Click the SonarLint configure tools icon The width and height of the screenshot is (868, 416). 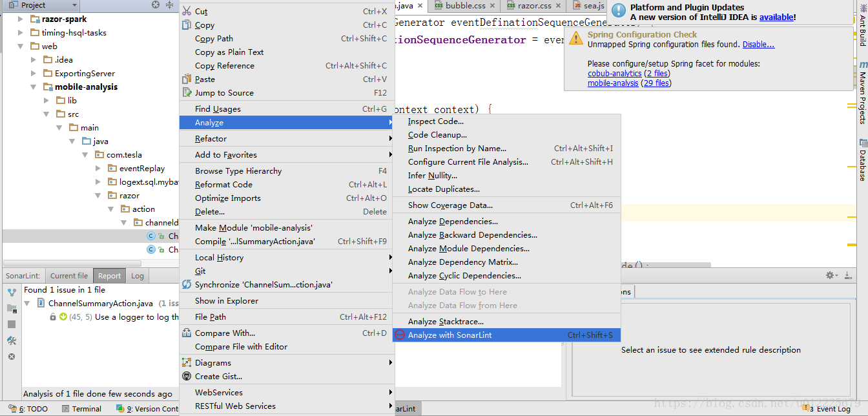pos(12,340)
